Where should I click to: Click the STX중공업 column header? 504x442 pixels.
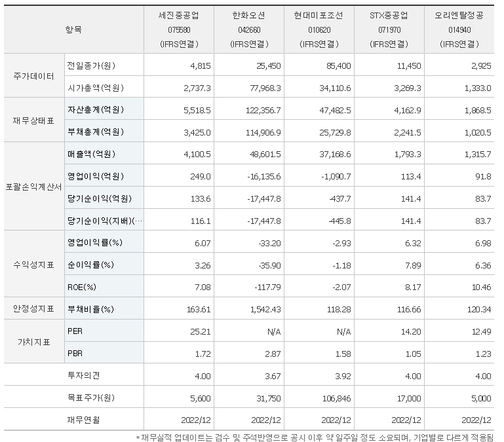(x=389, y=29)
